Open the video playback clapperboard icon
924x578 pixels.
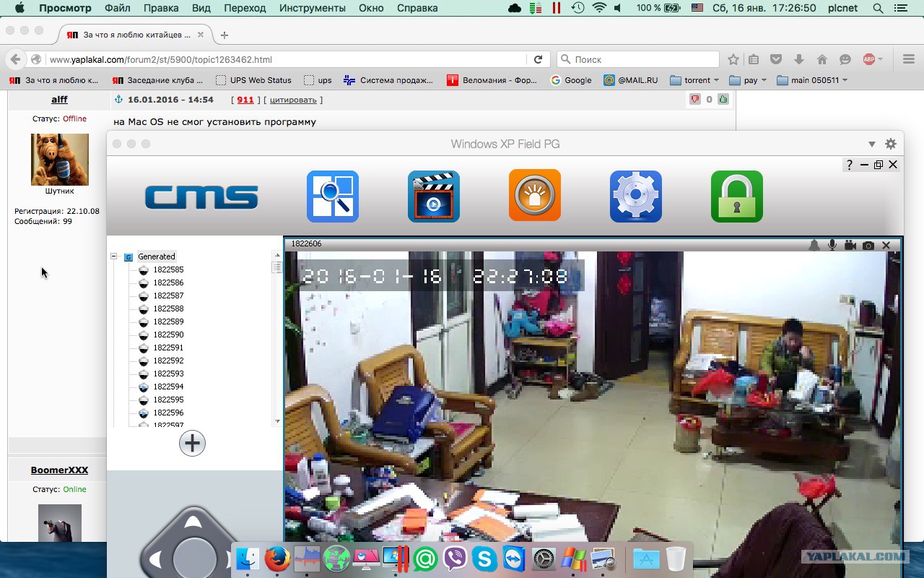coord(434,197)
